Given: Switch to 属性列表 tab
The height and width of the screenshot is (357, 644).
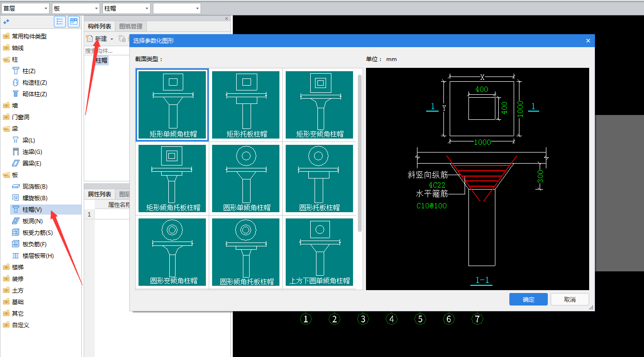Looking at the screenshot, I should pyautogui.click(x=100, y=194).
